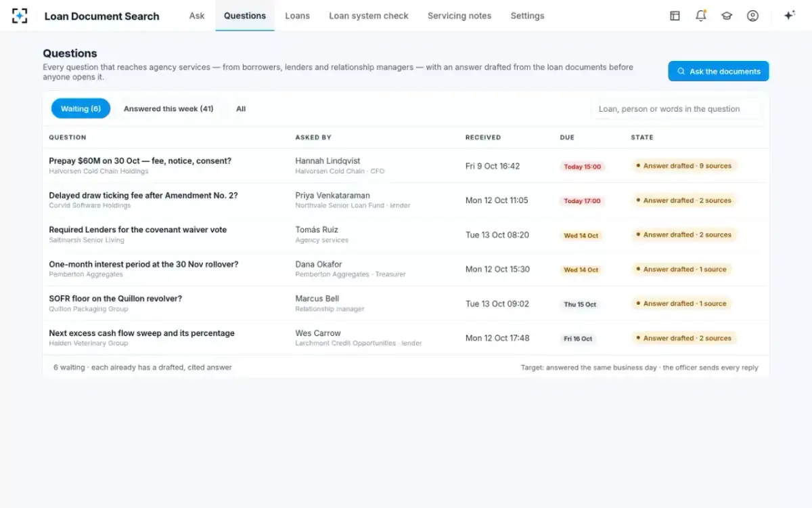Click state badge in Wes Carrow row
Image resolution: width=812 pixels, height=508 pixels.
[683, 338]
